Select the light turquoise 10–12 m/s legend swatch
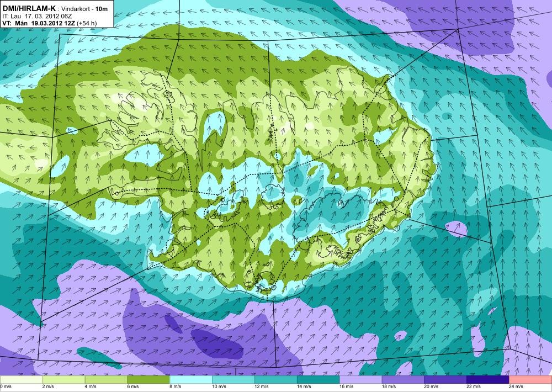The image size is (552, 392). click(233, 380)
